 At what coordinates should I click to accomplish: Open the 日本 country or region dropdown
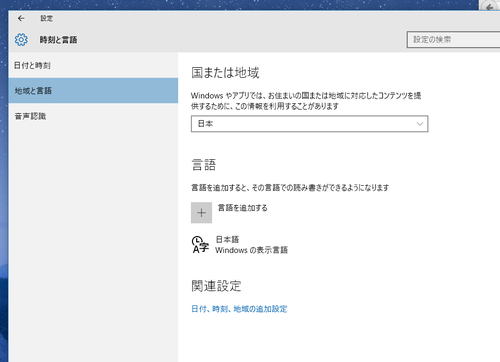[x=309, y=124]
